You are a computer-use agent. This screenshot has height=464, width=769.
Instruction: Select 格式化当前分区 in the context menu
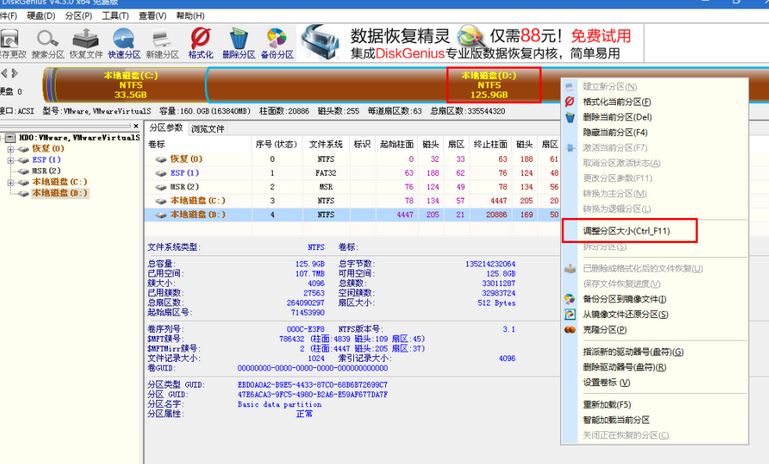(616, 102)
